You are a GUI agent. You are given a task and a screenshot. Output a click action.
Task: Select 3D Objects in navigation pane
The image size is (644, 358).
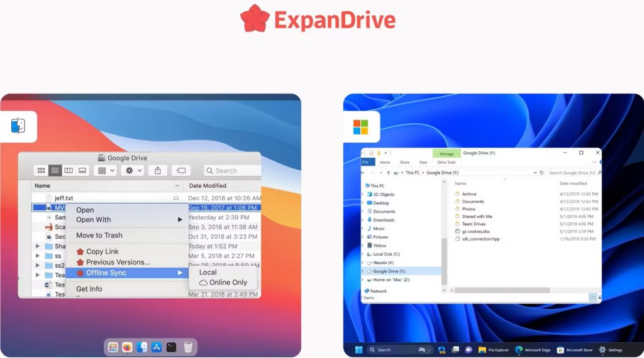[x=383, y=194]
